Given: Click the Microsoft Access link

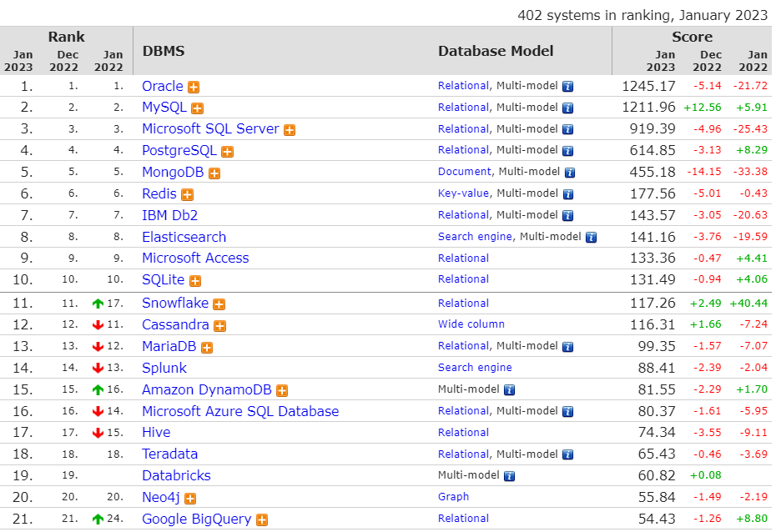Looking at the screenshot, I should (x=195, y=258).
